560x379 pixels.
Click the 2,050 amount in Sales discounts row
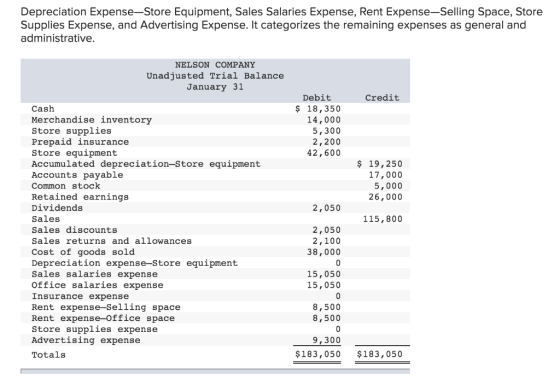(326, 230)
